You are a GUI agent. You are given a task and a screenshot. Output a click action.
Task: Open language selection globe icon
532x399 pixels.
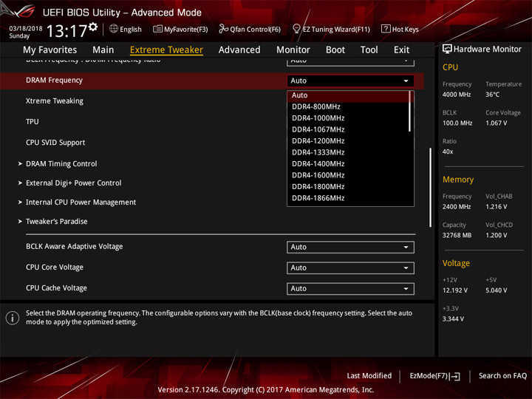[114, 29]
